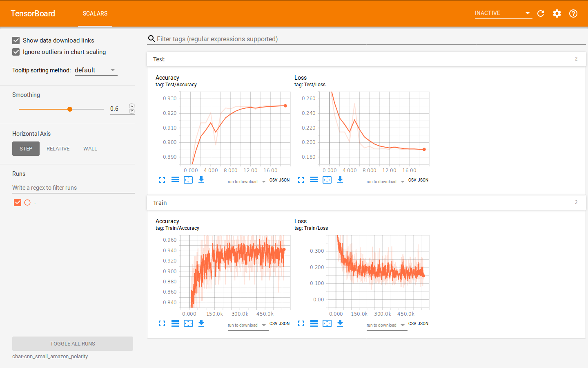Expand Train Loss chart to full size

pos(301,323)
